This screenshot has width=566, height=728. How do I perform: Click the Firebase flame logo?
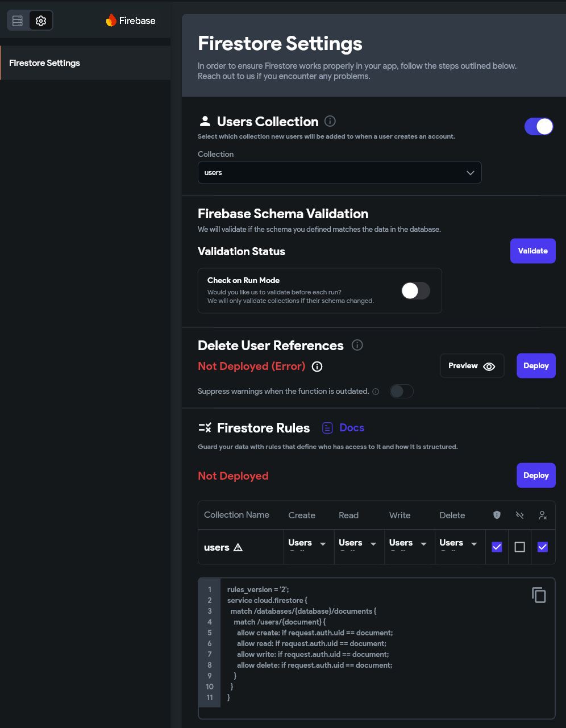[111, 20]
